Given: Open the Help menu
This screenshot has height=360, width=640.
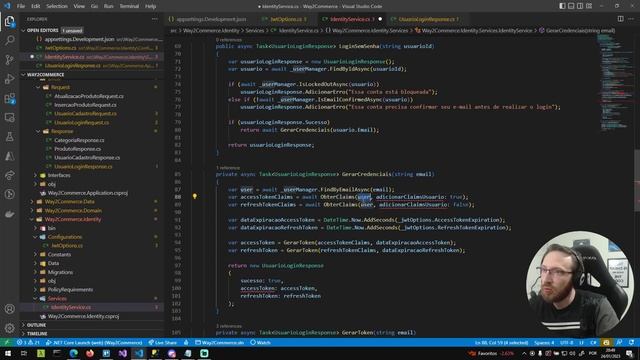Looking at the screenshot, I should pyautogui.click(x=150, y=6).
